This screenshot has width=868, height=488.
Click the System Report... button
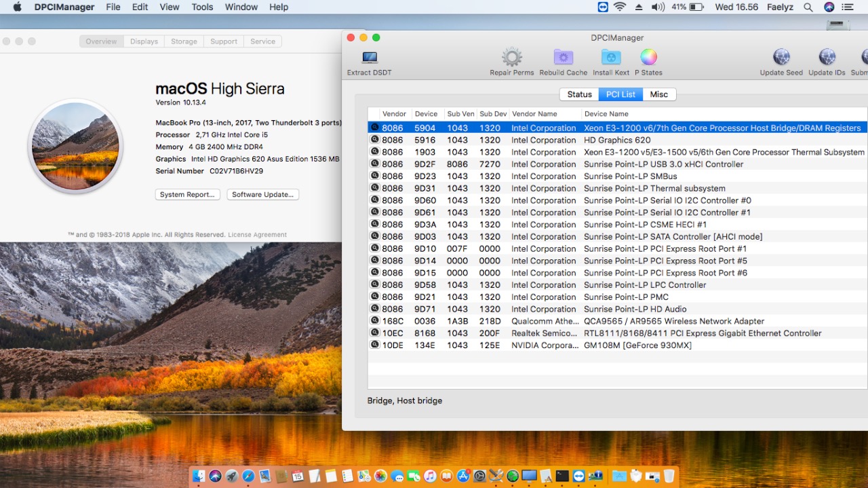click(x=188, y=194)
